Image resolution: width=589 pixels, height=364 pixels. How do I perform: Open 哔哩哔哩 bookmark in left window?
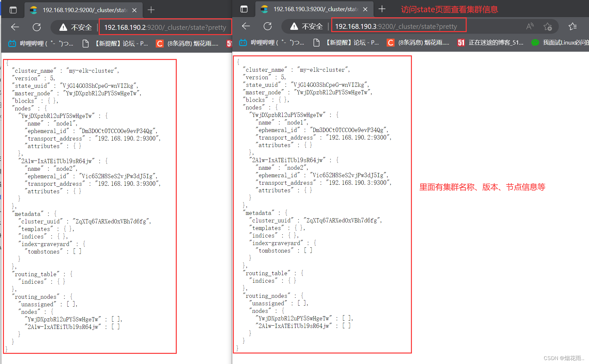pos(41,43)
